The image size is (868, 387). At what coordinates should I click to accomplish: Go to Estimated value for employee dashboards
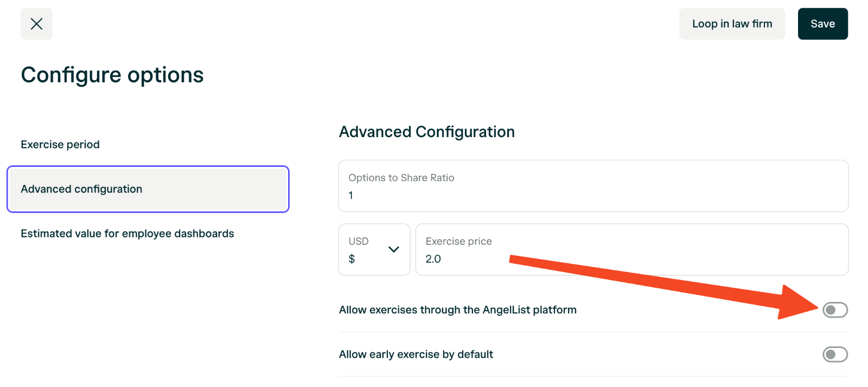127,234
